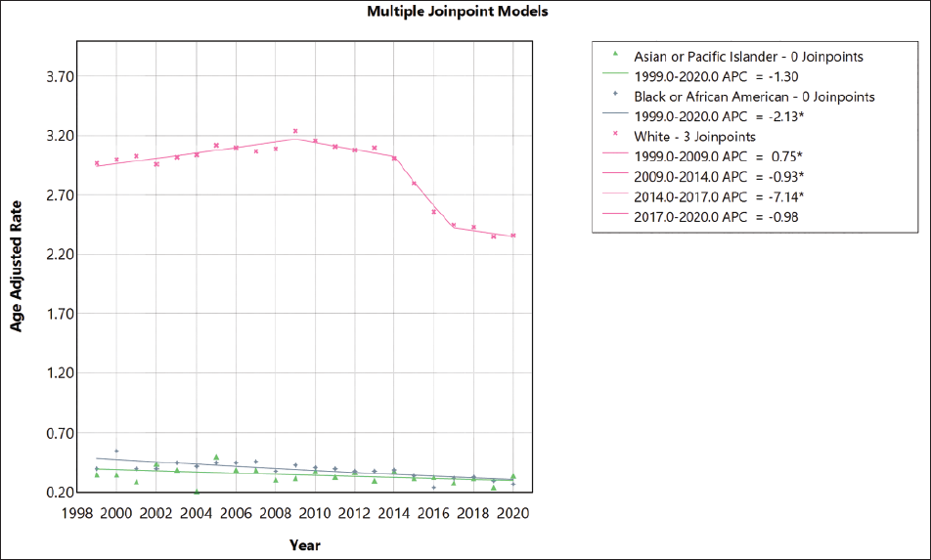Image resolution: width=931 pixels, height=560 pixels.
Task: Click the pink line swatch for 1999.0-2009.0
Action: pyautogui.click(x=615, y=153)
